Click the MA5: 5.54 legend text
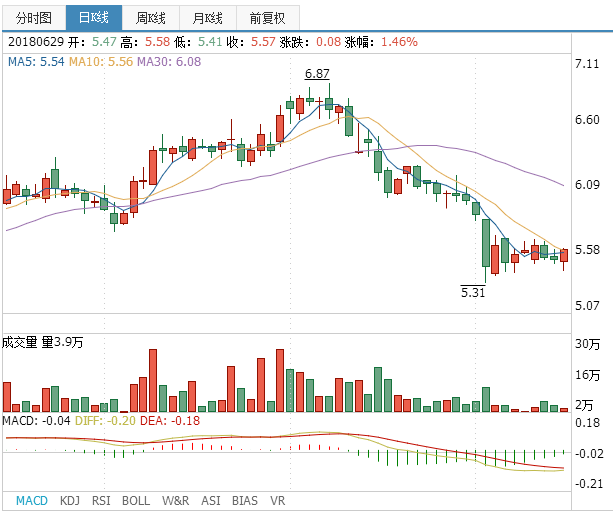Screen dimensions: 613x513 (x=36, y=62)
